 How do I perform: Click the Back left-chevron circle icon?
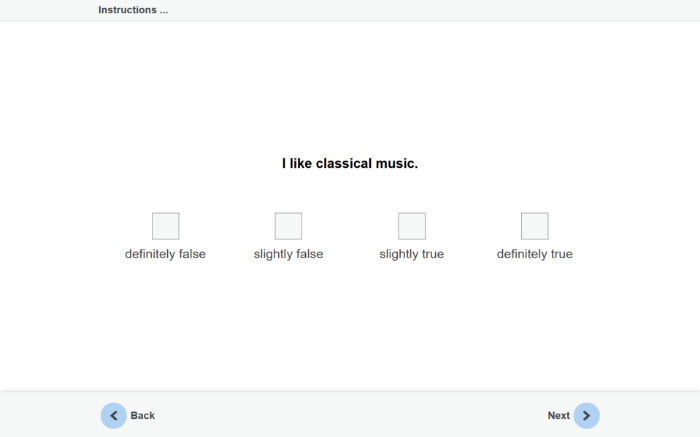tap(113, 415)
